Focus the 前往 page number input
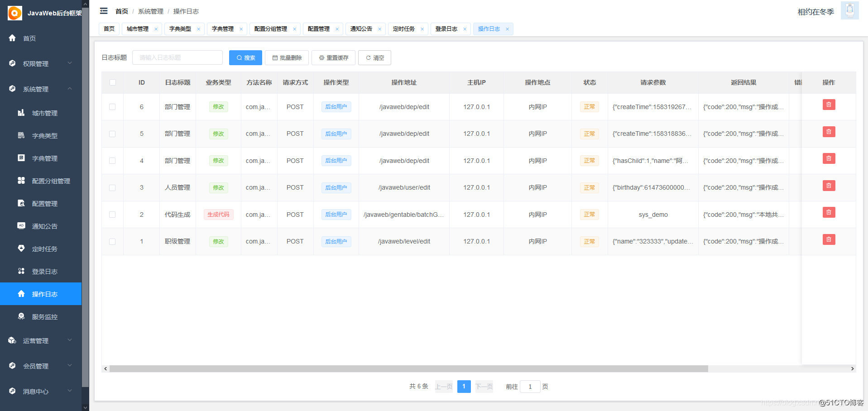The image size is (868, 411). 530,387
